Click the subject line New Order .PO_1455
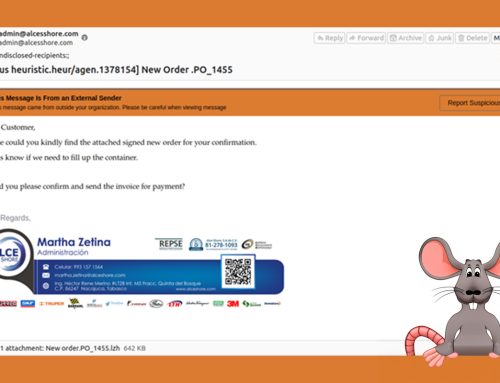The width and height of the screenshot is (500, 383). (116, 70)
